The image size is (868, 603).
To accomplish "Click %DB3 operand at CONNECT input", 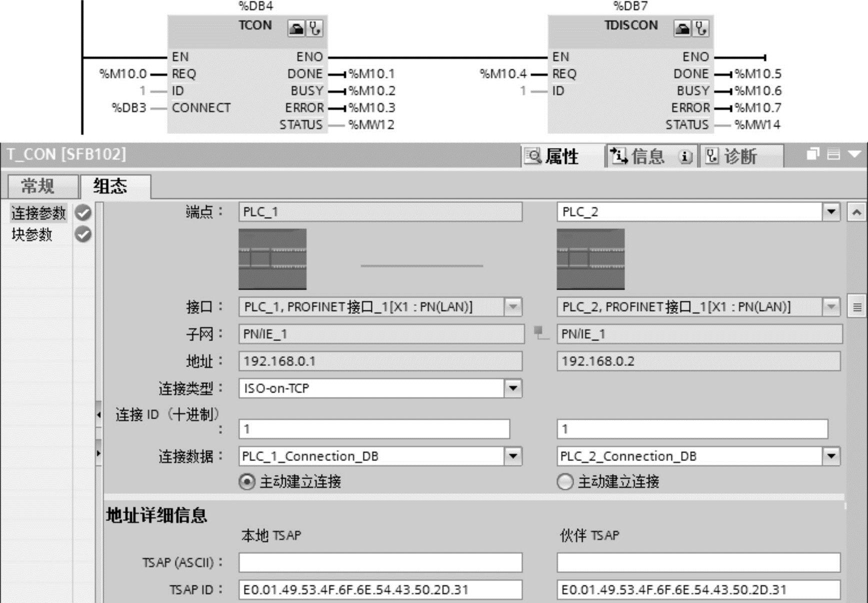I will 129,108.
